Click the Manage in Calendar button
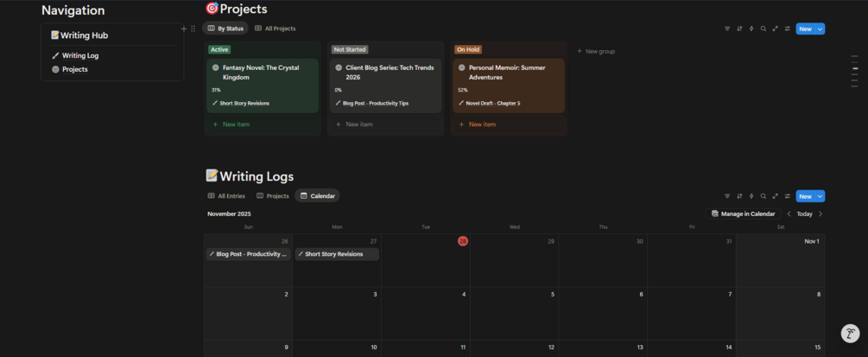Image resolution: width=868 pixels, height=357 pixels. [743, 214]
